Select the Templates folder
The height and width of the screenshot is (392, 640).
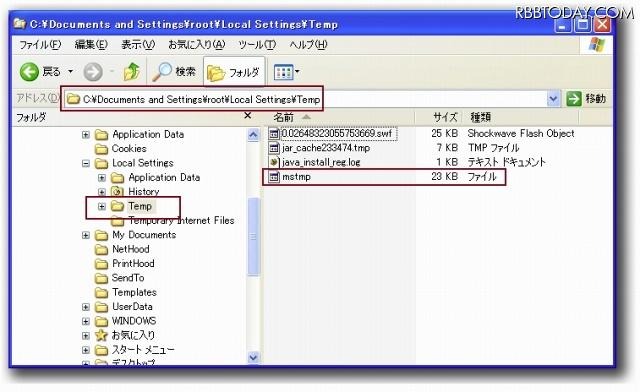pos(134,292)
